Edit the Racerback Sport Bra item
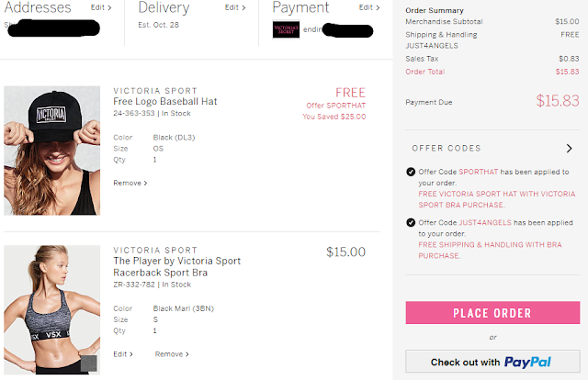This screenshot has height=380, width=588. pyautogui.click(x=123, y=354)
